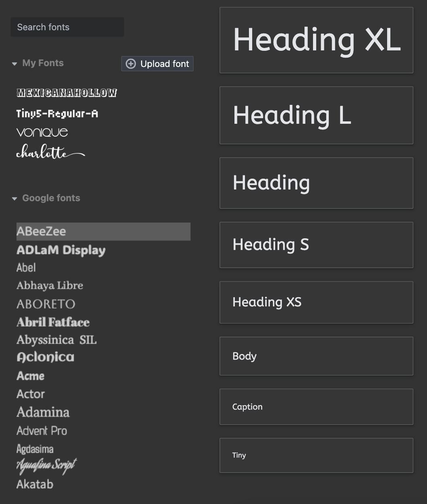The height and width of the screenshot is (504, 427).
Task: Insert the Tiny text preset
Action: pyautogui.click(x=316, y=455)
